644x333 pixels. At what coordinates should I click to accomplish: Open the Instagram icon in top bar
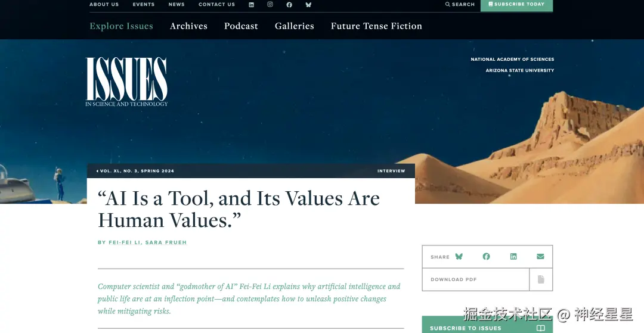tap(270, 5)
